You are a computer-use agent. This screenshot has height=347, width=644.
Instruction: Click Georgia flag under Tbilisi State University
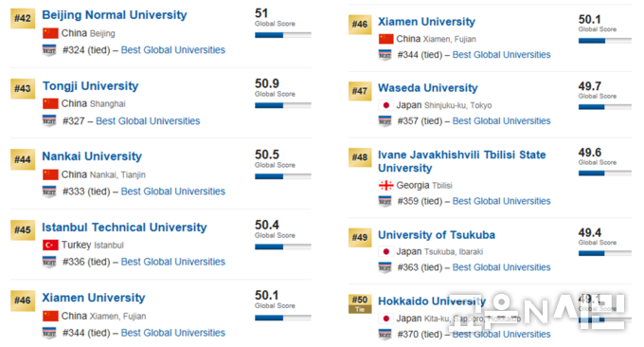tap(385, 186)
